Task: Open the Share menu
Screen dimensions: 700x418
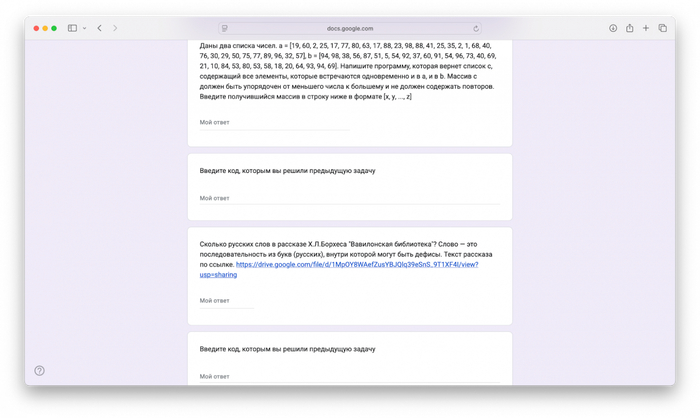Action: 630,28
